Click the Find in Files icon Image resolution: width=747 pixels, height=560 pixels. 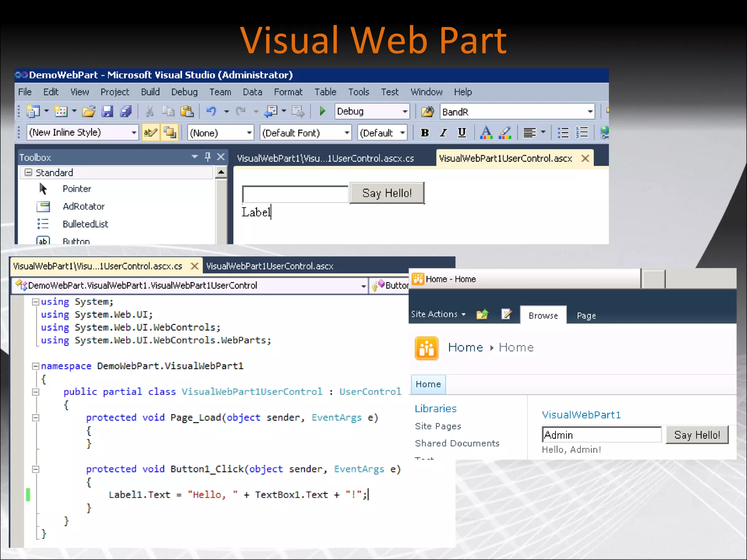[427, 112]
